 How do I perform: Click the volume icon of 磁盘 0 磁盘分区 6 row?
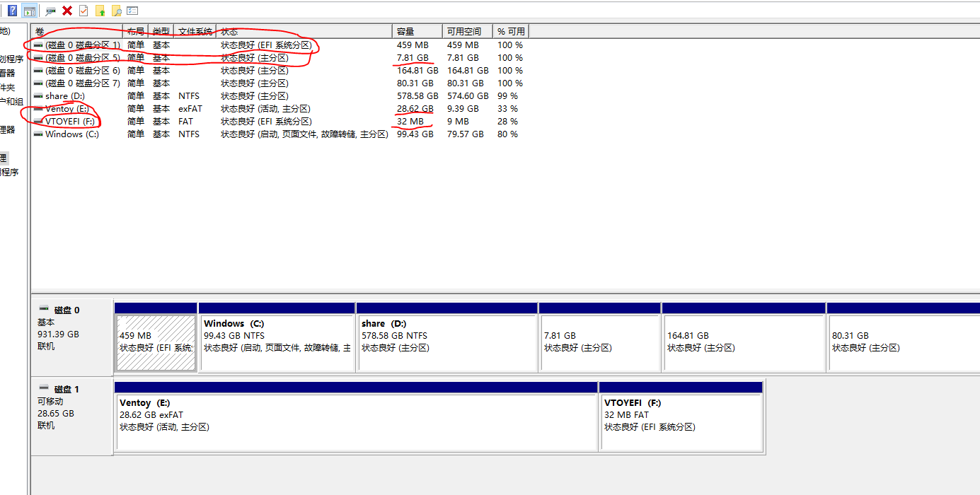[38, 71]
